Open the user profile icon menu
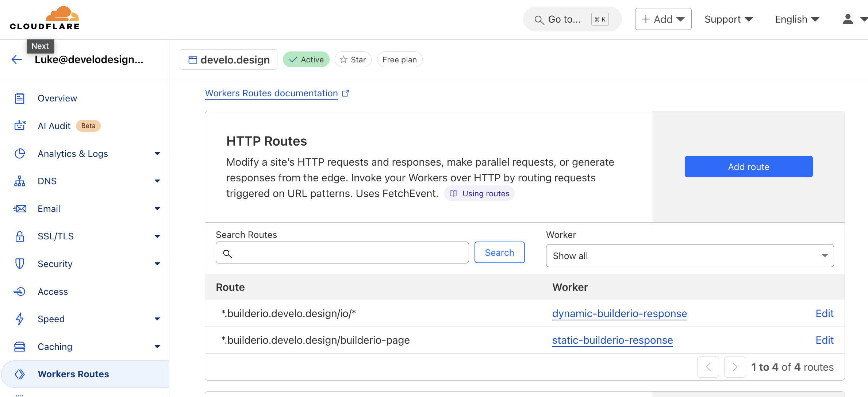The height and width of the screenshot is (397, 868). [848, 19]
